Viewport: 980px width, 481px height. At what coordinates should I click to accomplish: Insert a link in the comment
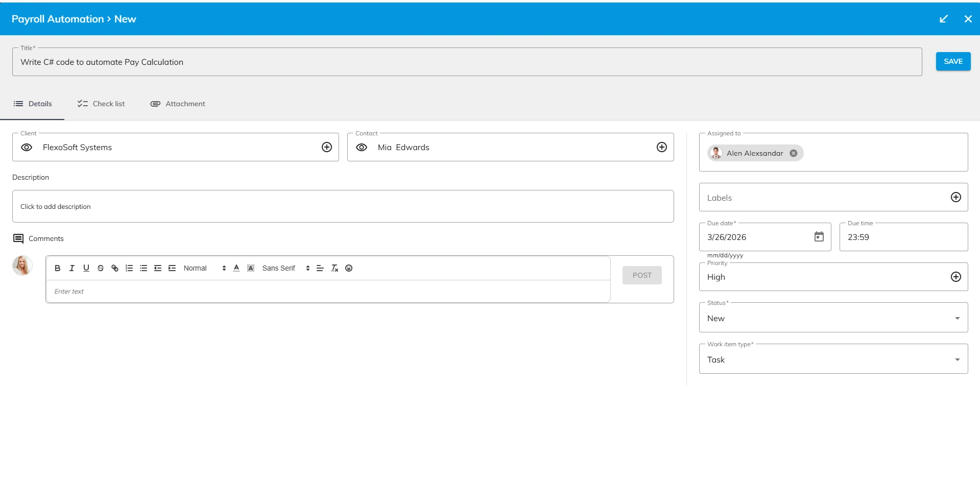tap(115, 268)
